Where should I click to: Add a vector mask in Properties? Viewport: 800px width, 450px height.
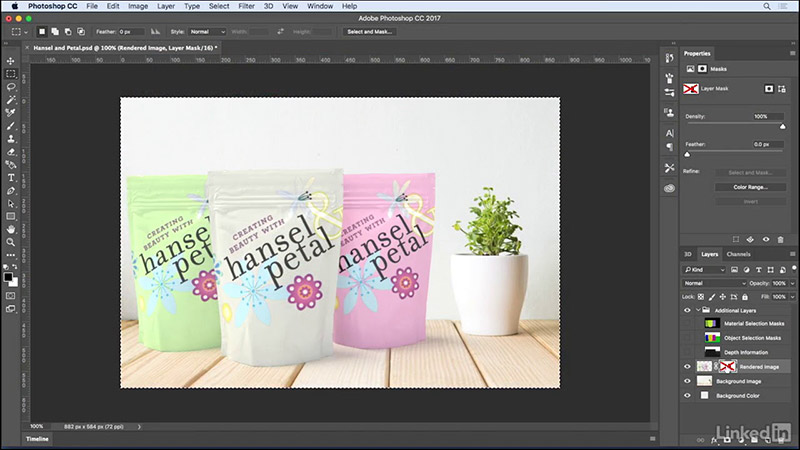pos(782,89)
